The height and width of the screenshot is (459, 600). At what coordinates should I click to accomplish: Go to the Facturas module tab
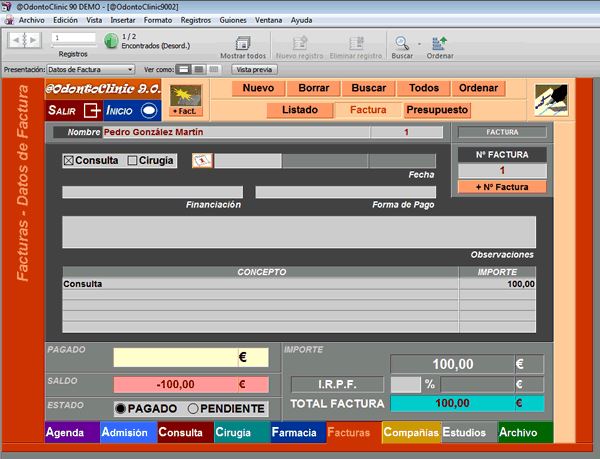click(x=354, y=432)
